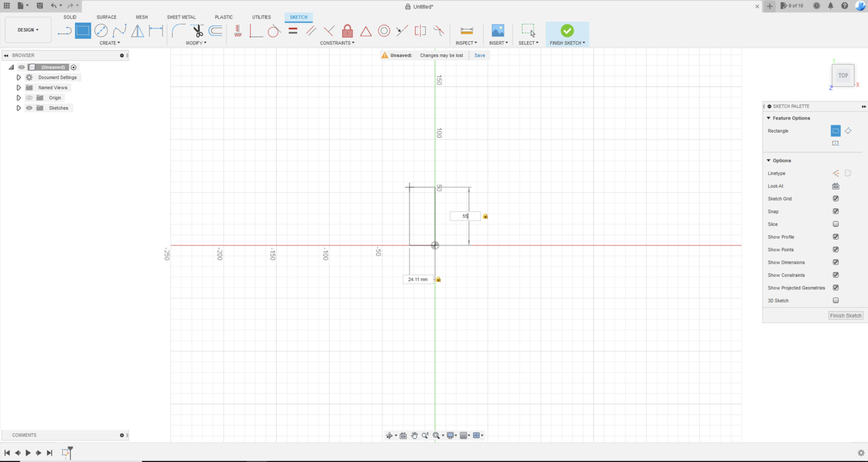Open the Surface ribbon tab
Image resolution: width=868 pixels, height=462 pixels.
106,17
